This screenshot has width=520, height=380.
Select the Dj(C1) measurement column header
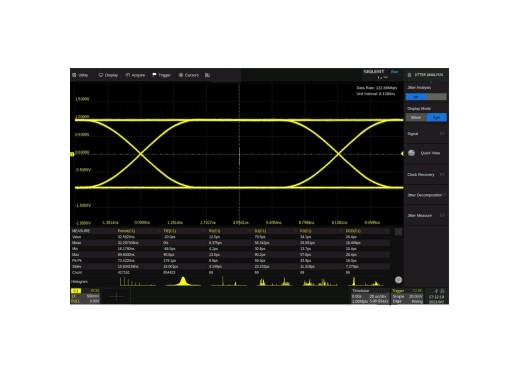pos(260,231)
